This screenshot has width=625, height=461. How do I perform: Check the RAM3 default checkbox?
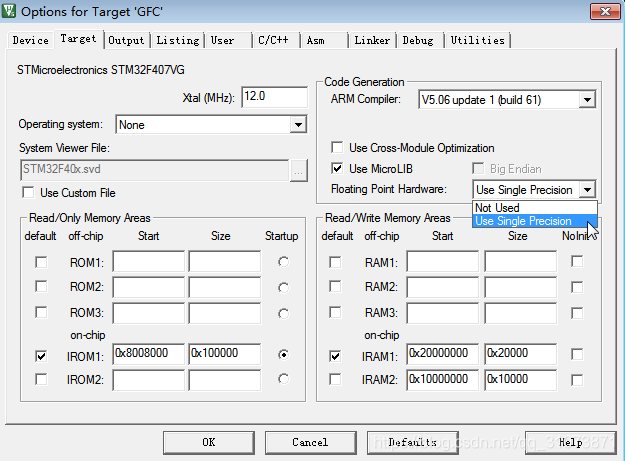[x=335, y=312]
